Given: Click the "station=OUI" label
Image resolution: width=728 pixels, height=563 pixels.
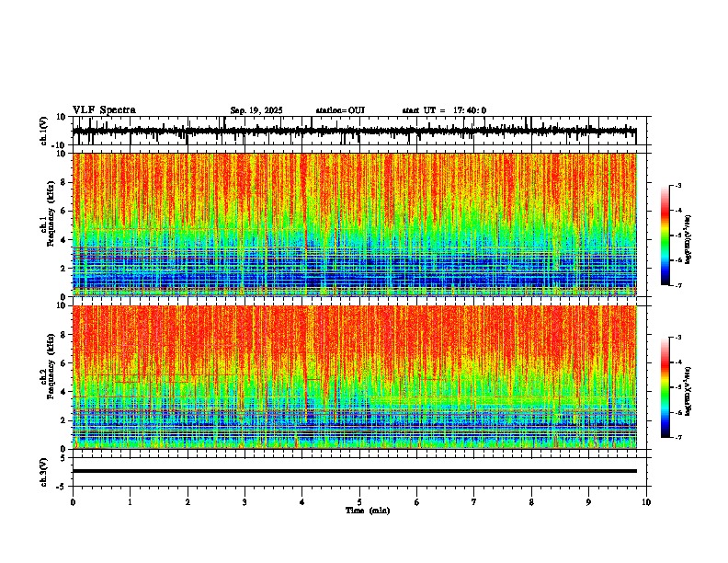Looking at the screenshot, I should click(x=340, y=110).
